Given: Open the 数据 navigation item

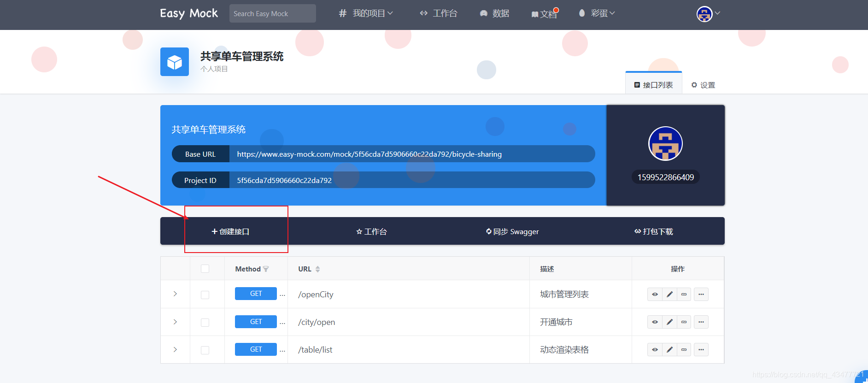Looking at the screenshot, I should (x=494, y=13).
